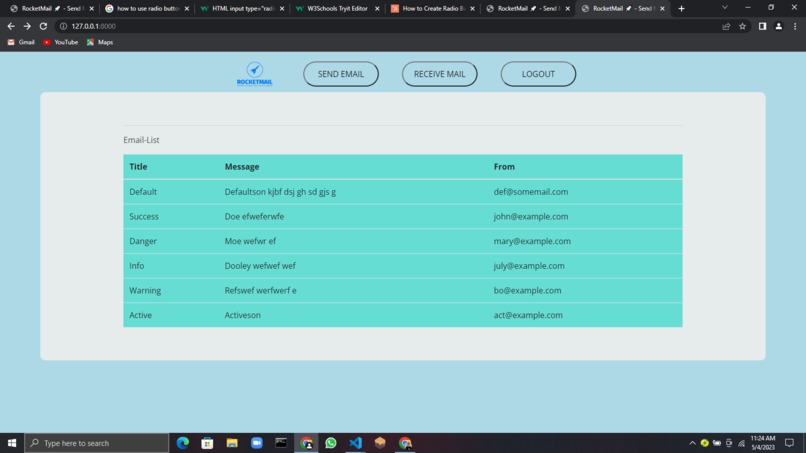Open the taskbar clock and date
The image size is (806, 453).
coord(763,443)
